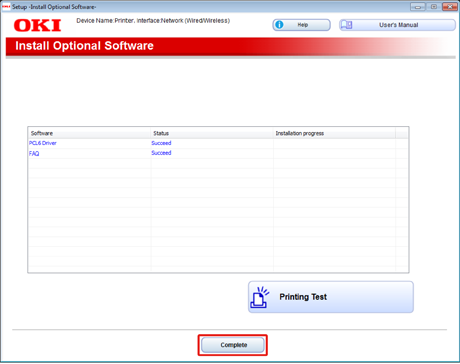The width and height of the screenshot is (460, 364).
Task: Select the FAQ entry in the list
Action: pos(34,153)
